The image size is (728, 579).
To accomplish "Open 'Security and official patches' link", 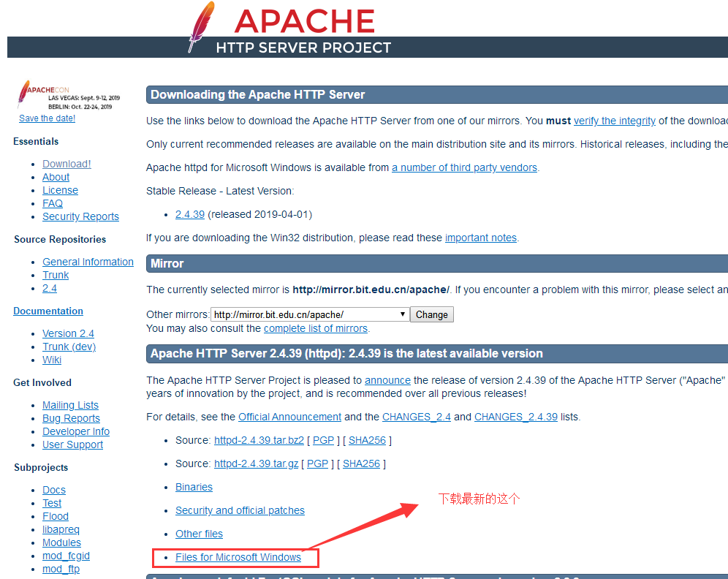I will coord(240,511).
